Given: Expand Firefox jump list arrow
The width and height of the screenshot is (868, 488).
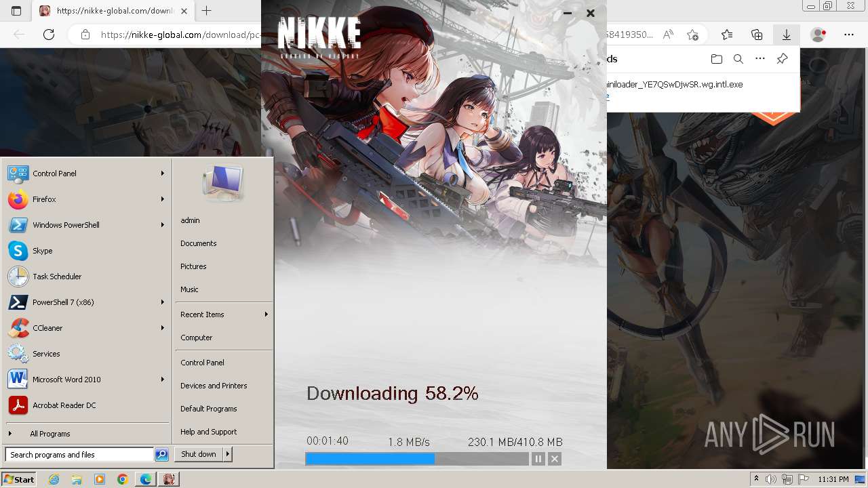Looking at the screenshot, I should coord(163,199).
